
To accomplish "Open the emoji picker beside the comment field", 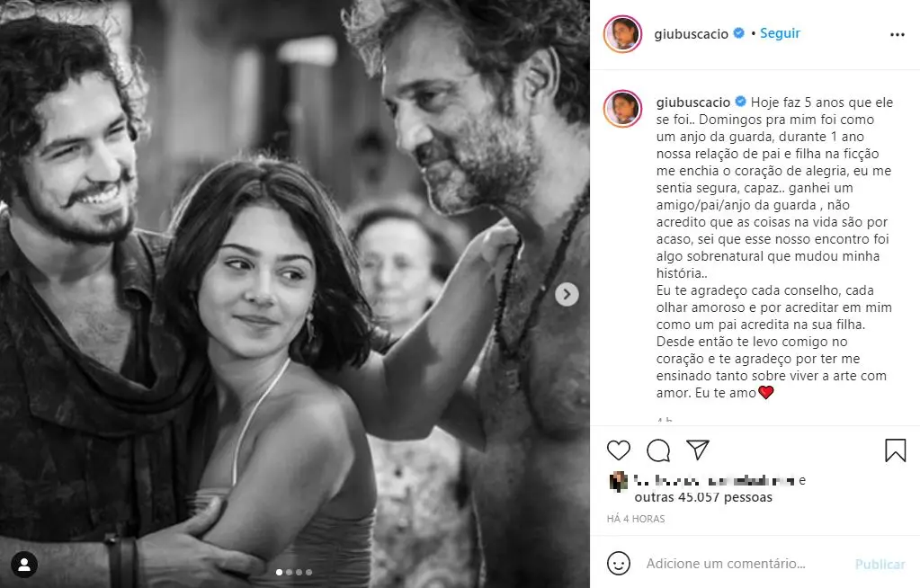I will (x=620, y=565).
